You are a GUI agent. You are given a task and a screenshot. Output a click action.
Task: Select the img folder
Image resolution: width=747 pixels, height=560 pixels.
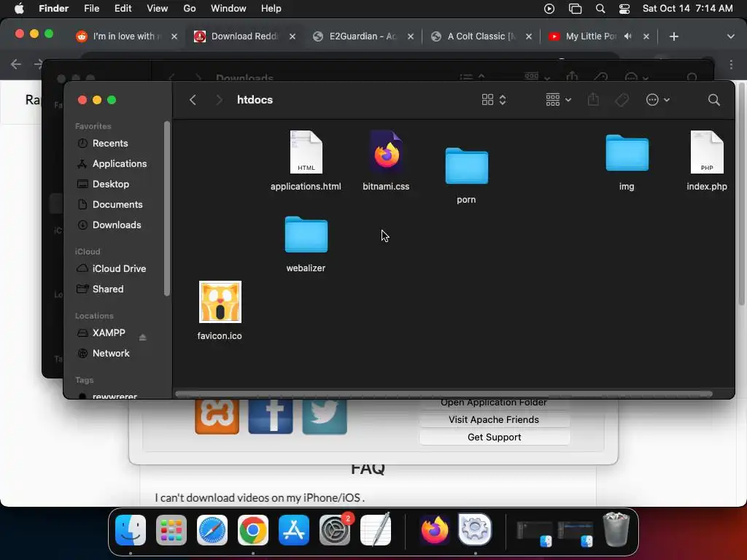(627, 153)
